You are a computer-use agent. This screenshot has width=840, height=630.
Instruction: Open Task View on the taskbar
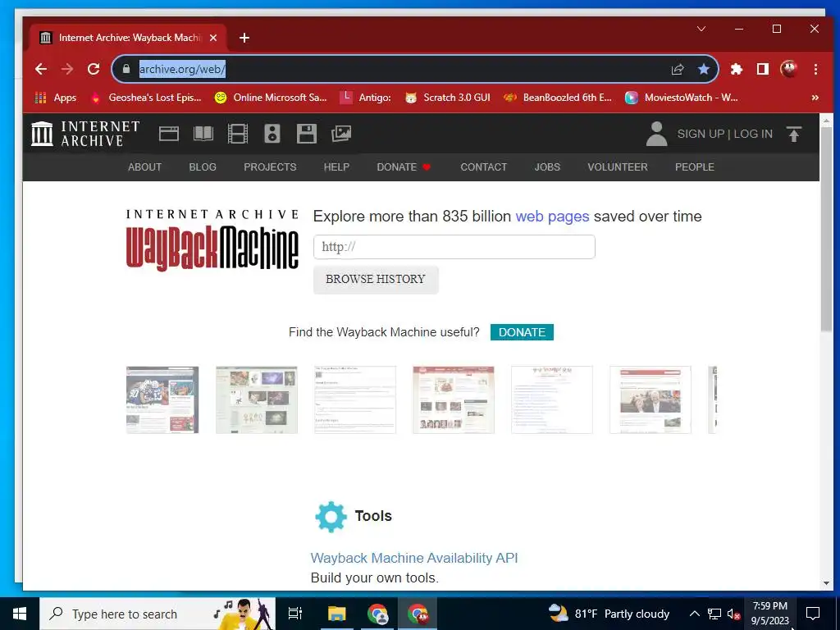tap(295, 614)
